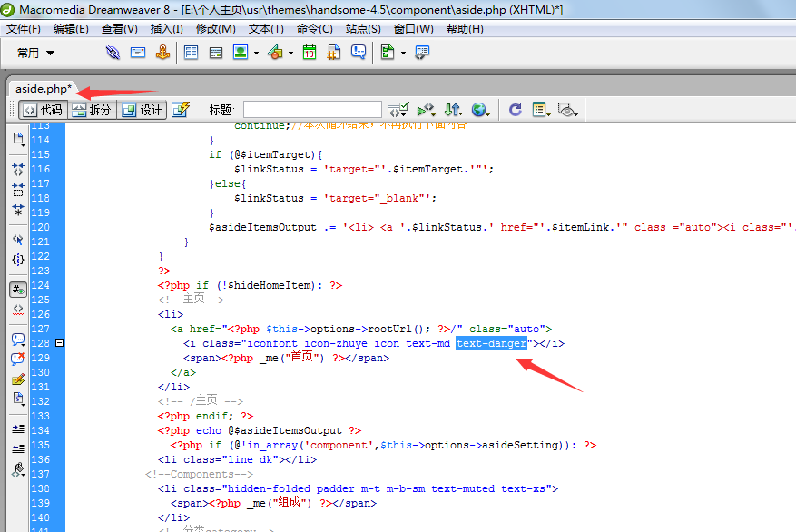Click the 首页 string on line 129
Screen dimensions: 796x532
click(301, 358)
